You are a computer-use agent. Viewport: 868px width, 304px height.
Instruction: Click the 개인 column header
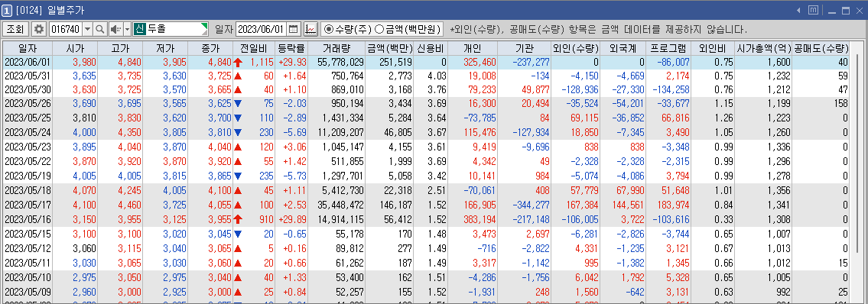[x=472, y=48]
